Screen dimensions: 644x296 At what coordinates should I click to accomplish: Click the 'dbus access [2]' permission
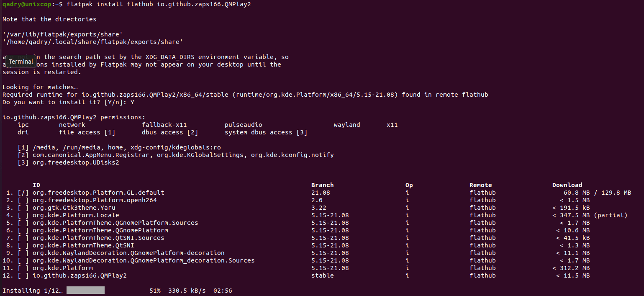tap(170, 132)
